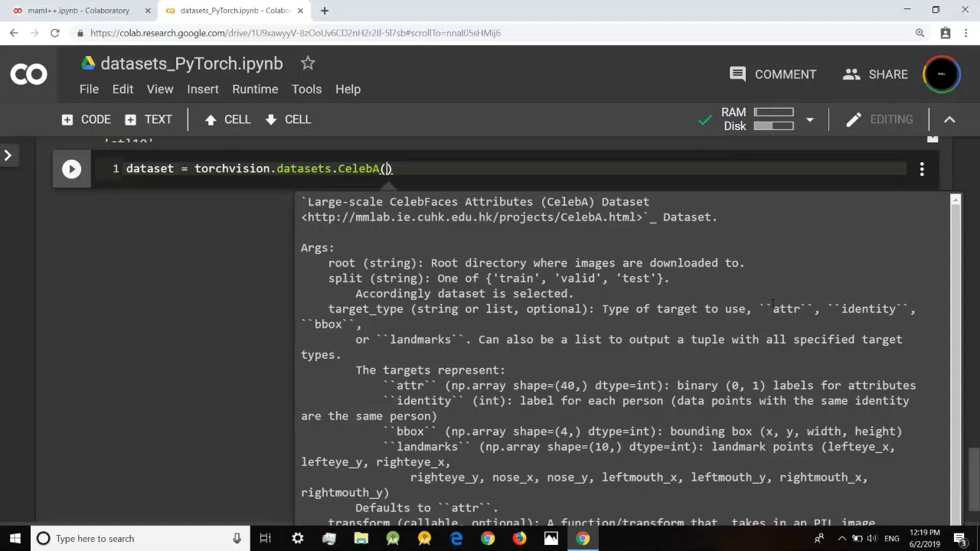980x551 pixels.
Task: Click the Cortana microphone icon
Action: [x=237, y=539]
